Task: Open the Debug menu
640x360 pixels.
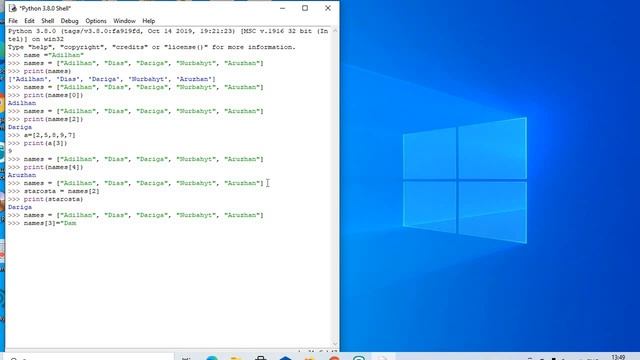Action: (x=69, y=21)
